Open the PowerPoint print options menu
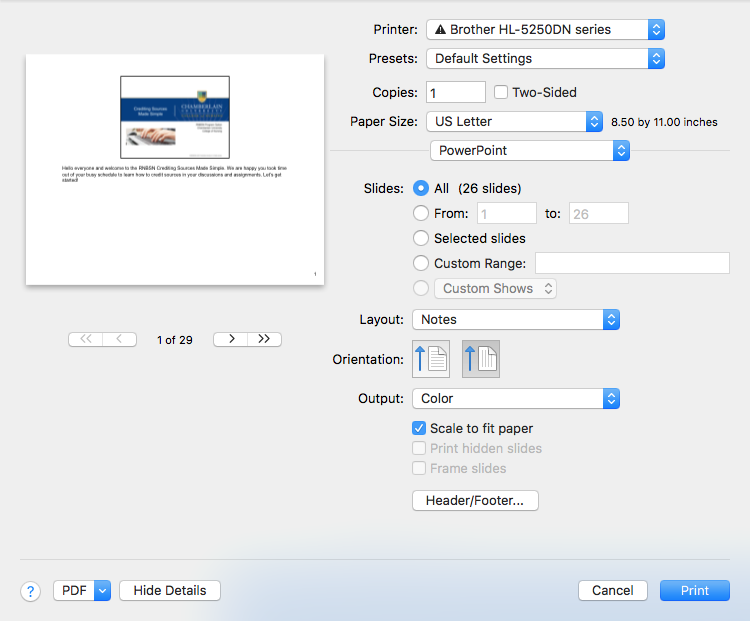Image resolution: width=750 pixels, height=621 pixels. coord(530,150)
